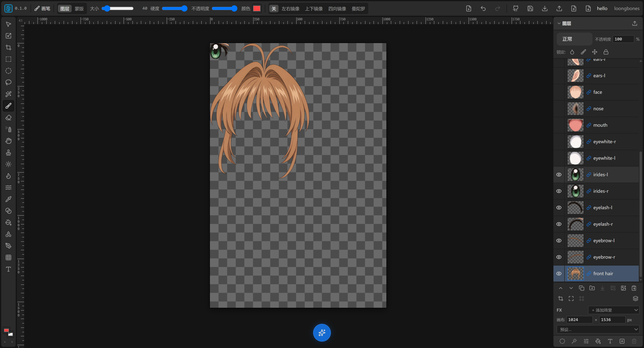Hide the front hair layer

click(559, 274)
